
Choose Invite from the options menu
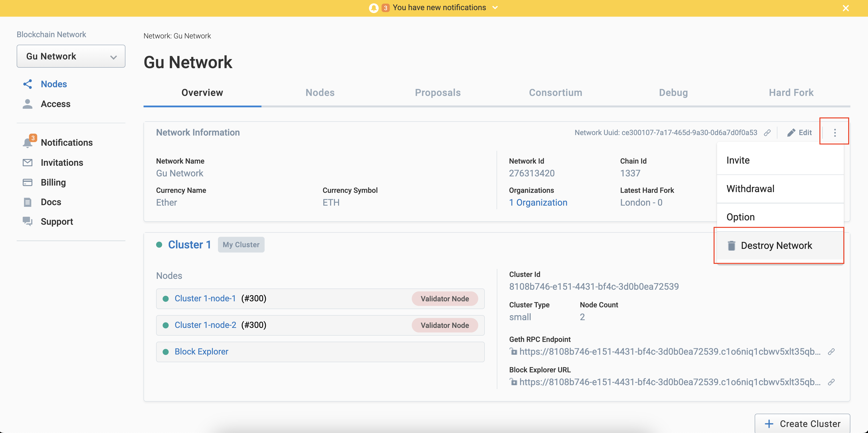780,160
